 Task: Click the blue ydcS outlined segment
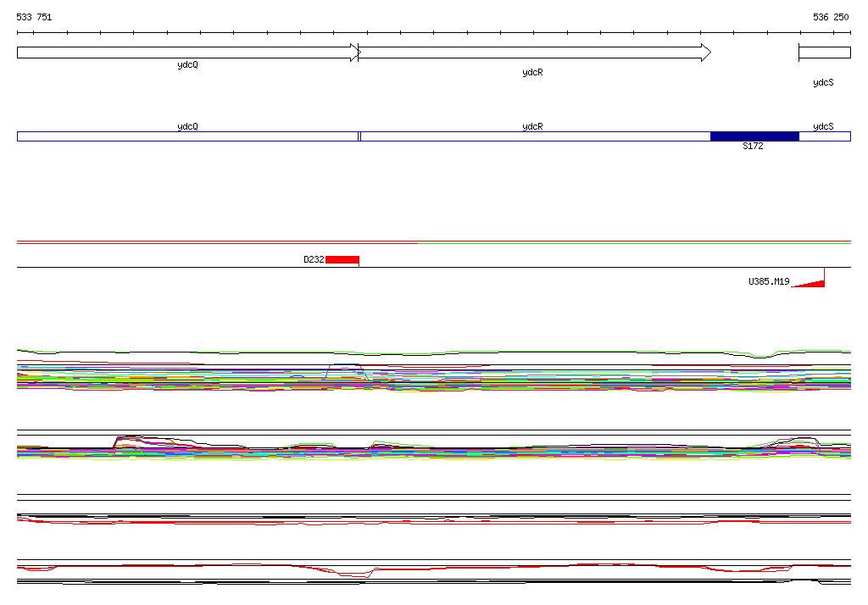(x=825, y=136)
